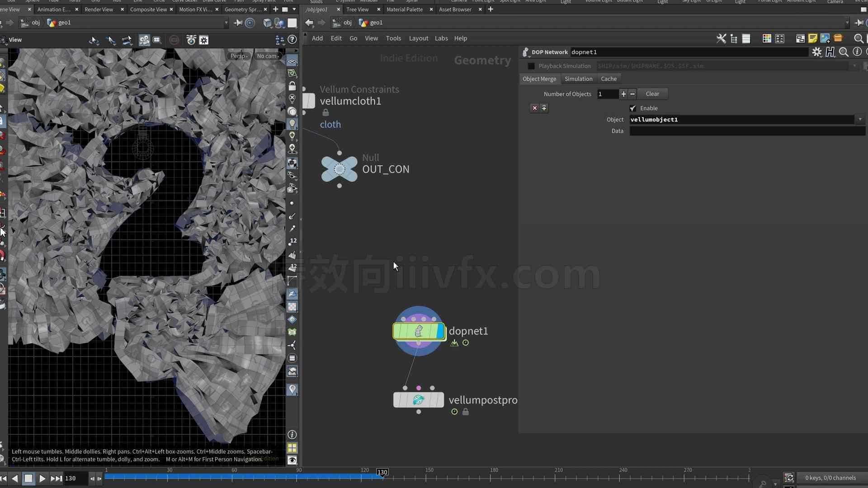
Task: Switch to Simulation tab
Action: (x=578, y=79)
